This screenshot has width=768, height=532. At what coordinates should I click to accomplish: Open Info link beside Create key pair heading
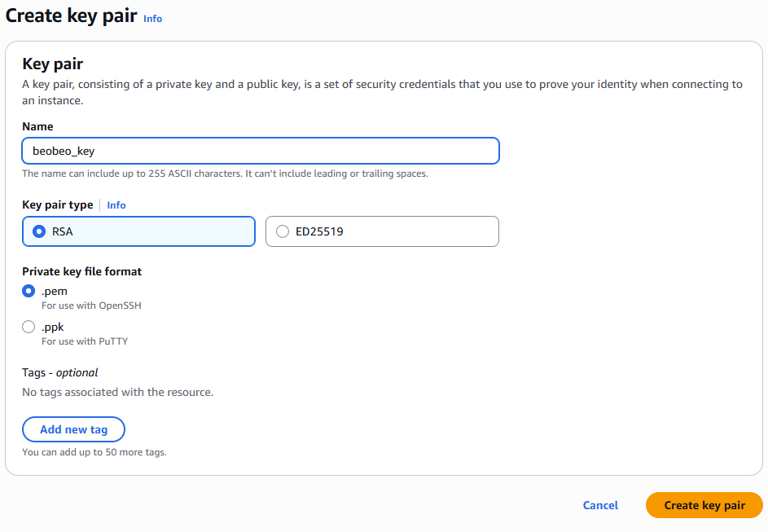tap(152, 19)
